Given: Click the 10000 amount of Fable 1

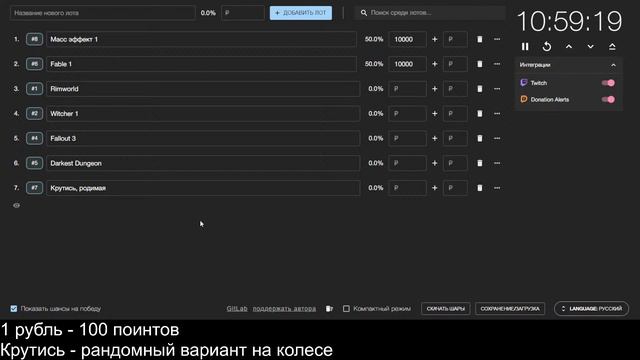Looking at the screenshot, I should [407, 64].
